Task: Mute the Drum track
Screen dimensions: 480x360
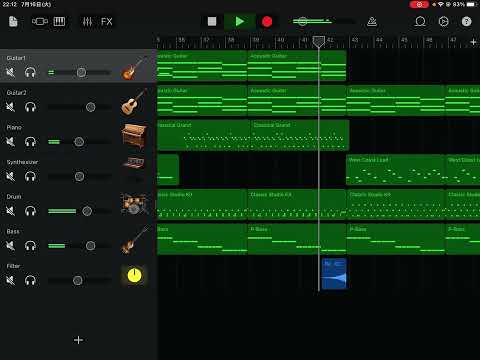Action: pyautogui.click(x=11, y=211)
